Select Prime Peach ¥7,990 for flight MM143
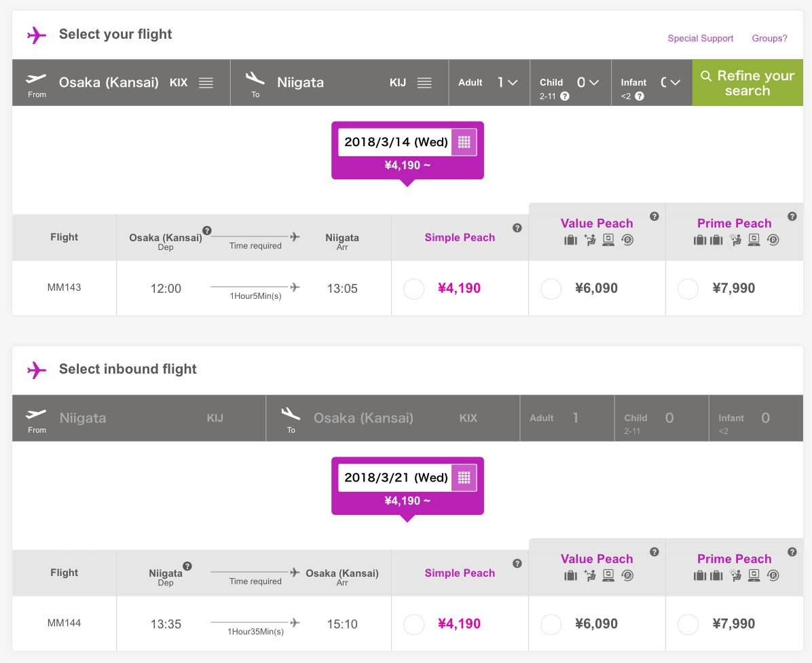The image size is (812, 663). (x=688, y=289)
